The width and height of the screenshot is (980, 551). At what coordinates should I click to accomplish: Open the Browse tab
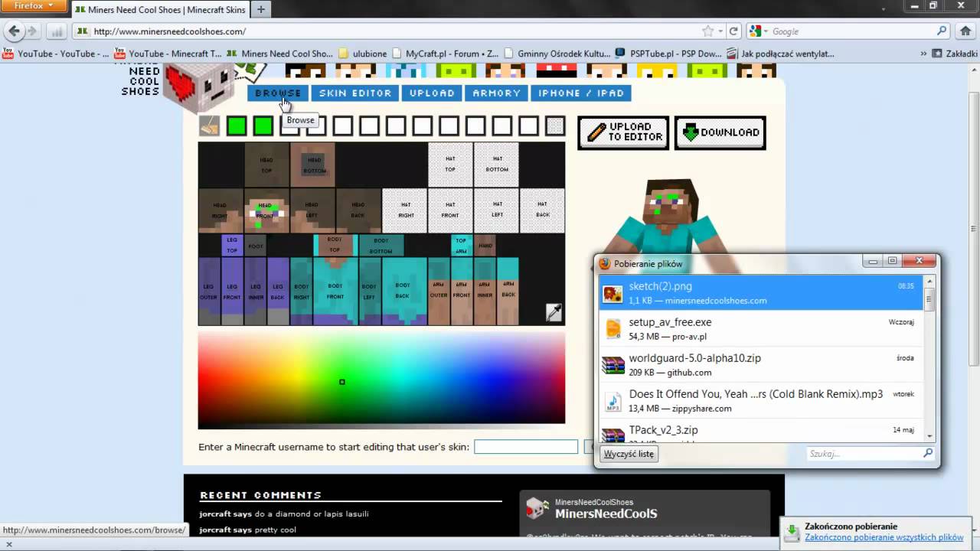[x=278, y=93]
